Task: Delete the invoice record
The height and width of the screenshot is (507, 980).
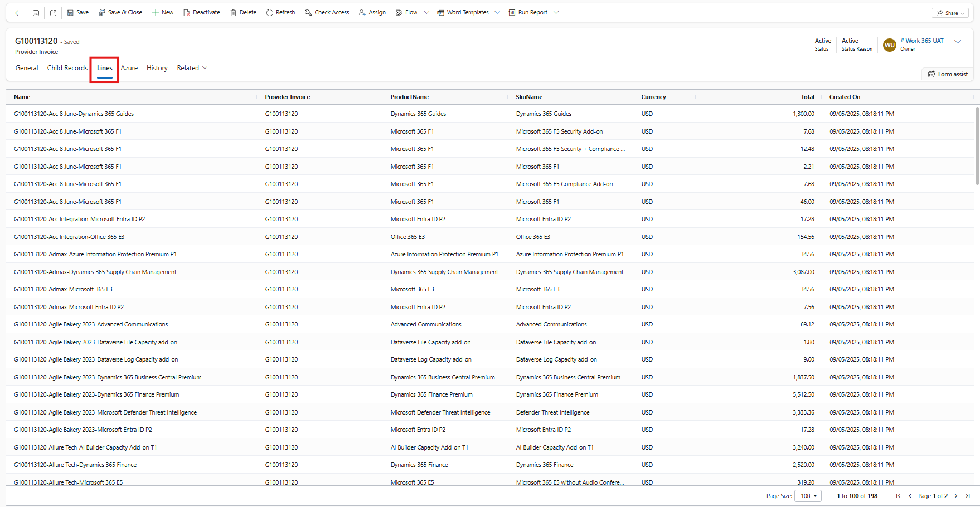Action: point(244,12)
